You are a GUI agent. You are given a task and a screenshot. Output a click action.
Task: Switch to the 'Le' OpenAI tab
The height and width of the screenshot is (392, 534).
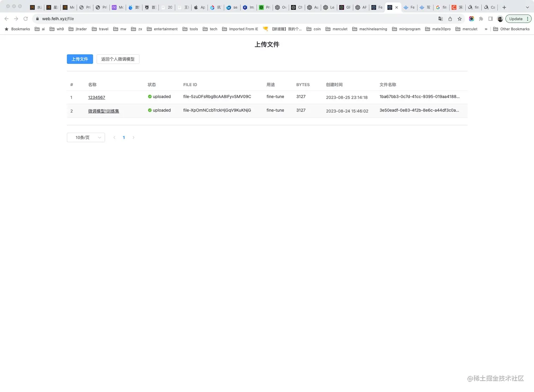tap(329, 7)
